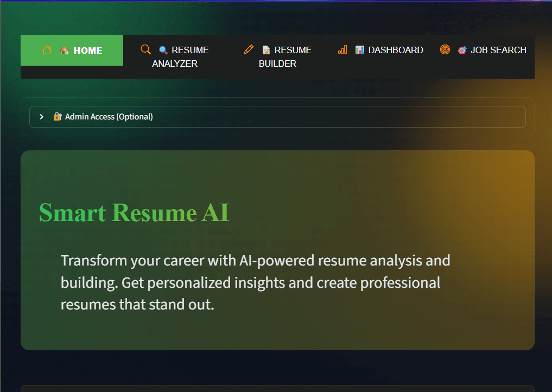Click the document with pencil emoji
This screenshot has width=552, height=392.
click(x=266, y=50)
